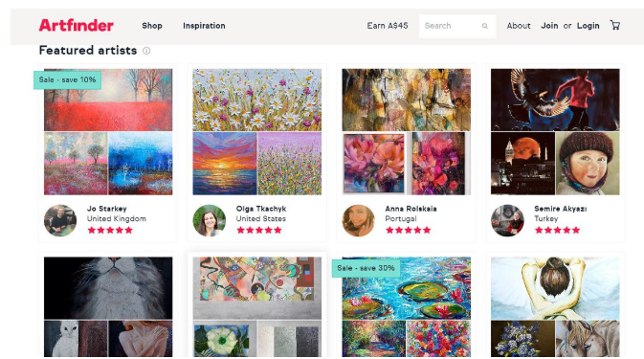Open the Artfinder logo home link

(76, 25)
